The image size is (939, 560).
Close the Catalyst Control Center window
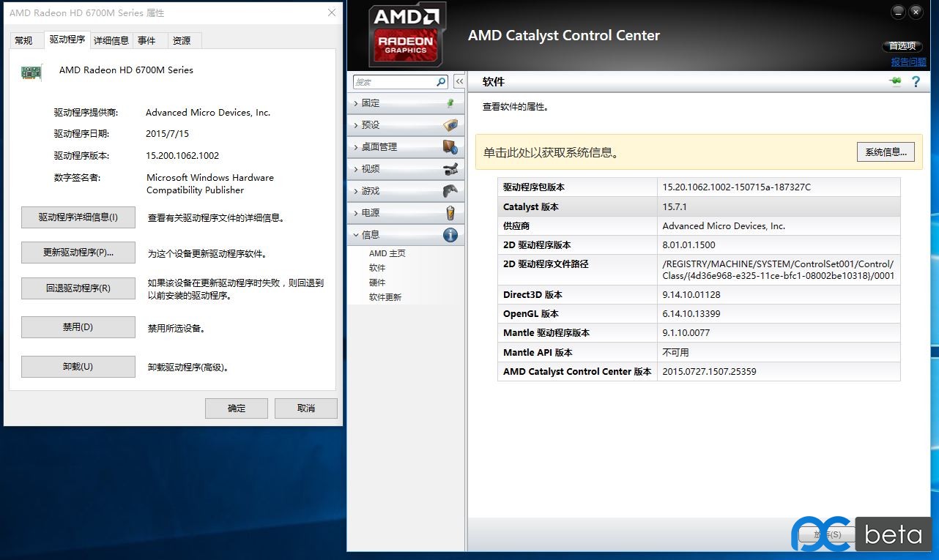916,12
